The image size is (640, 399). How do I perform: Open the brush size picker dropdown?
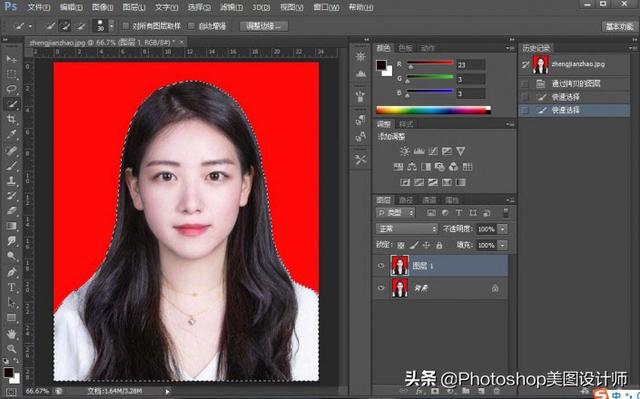[x=111, y=26]
